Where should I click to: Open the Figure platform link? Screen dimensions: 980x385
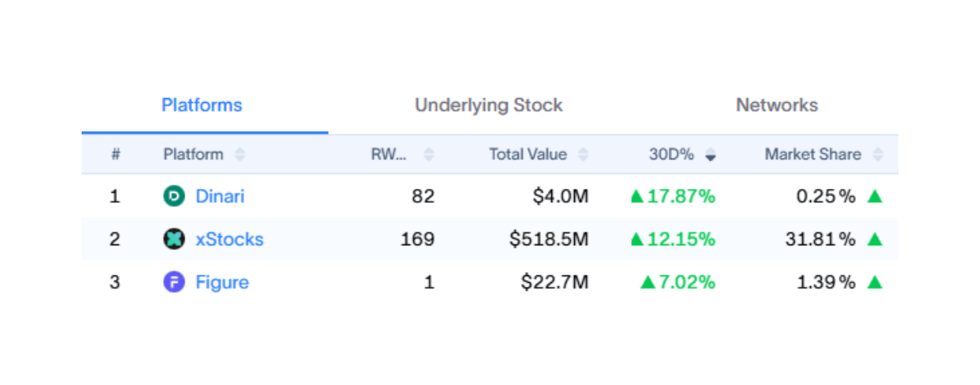(x=222, y=283)
